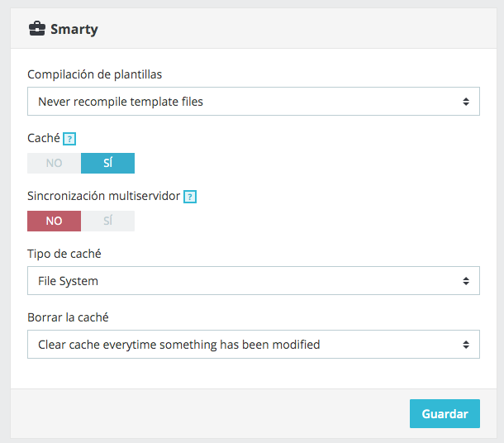Click the Tipo de caché label
Screen dimensions: 504x443
(64, 253)
